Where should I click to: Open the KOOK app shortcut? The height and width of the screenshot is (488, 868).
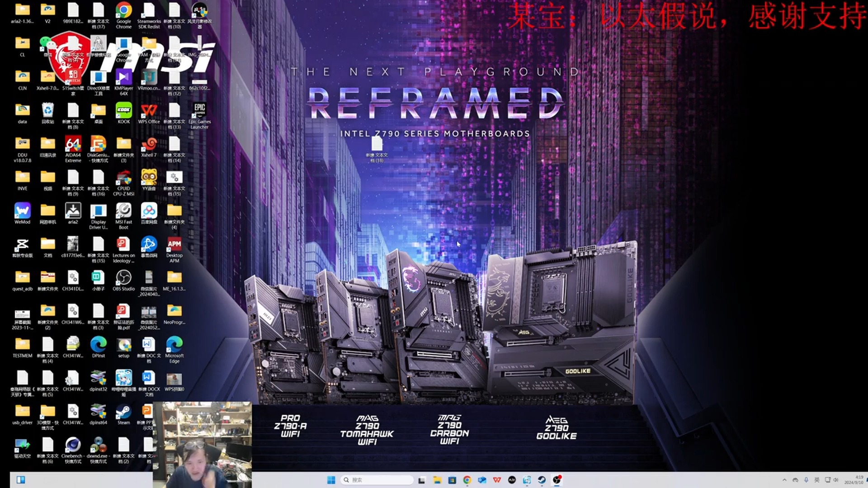[123, 113]
